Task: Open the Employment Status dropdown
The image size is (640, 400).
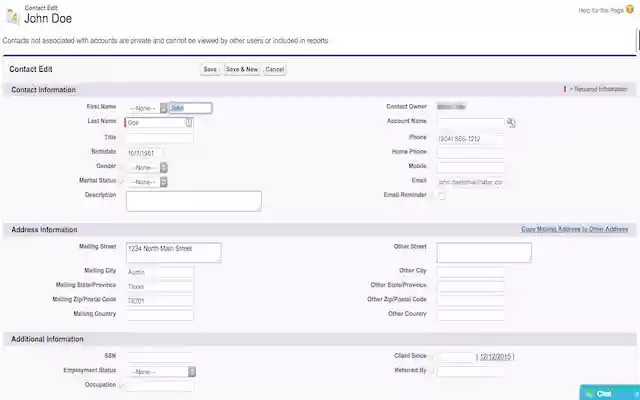Action: tap(161, 372)
